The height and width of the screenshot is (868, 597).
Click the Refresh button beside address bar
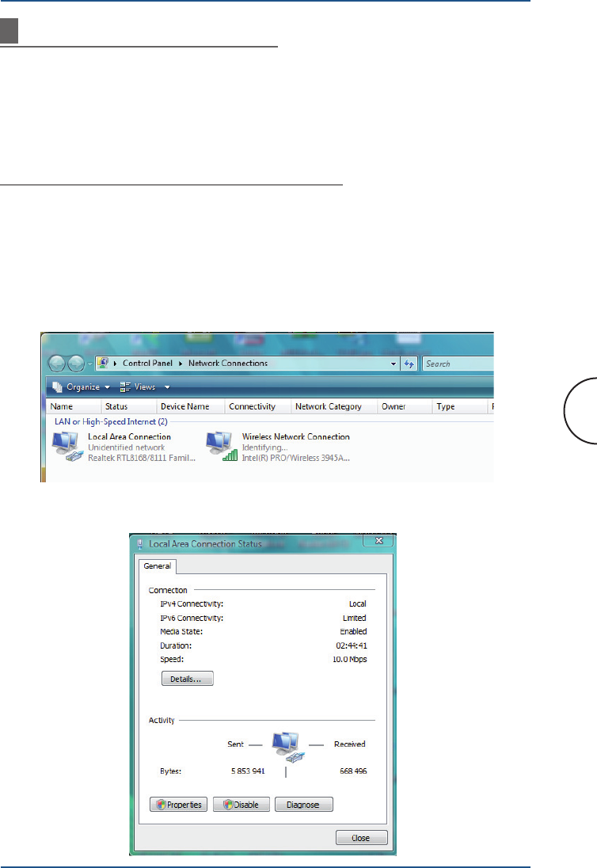click(409, 364)
